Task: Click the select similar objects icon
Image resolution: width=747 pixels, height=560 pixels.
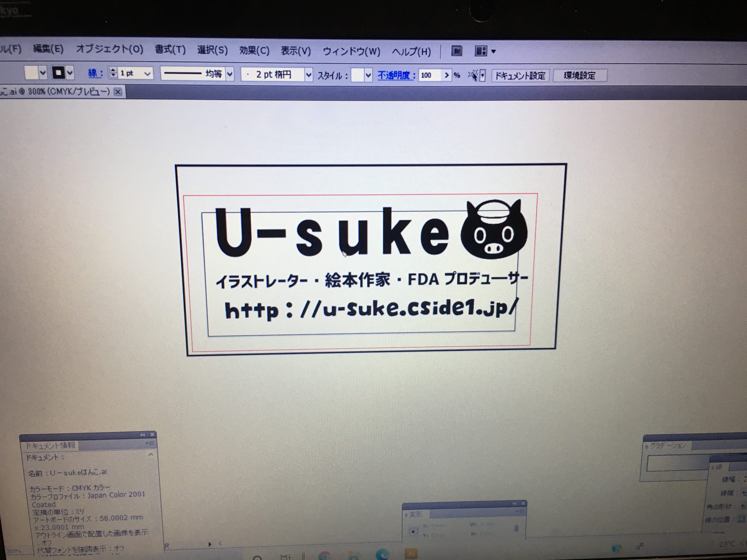Action: click(x=474, y=75)
